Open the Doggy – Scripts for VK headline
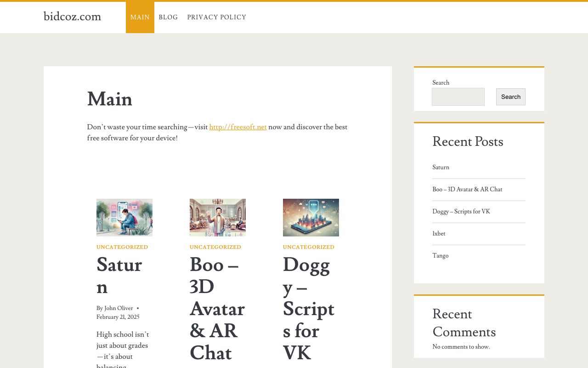This screenshot has height=368, width=588. tap(309, 309)
